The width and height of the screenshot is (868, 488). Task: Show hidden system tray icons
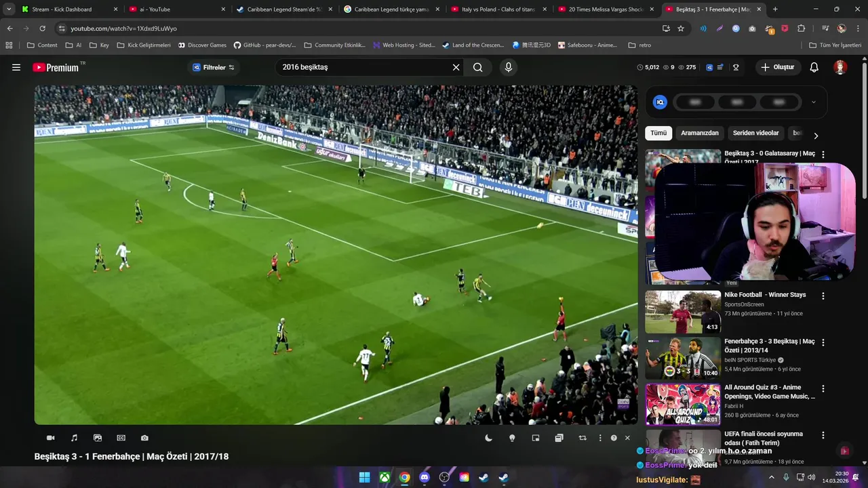[771, 477]
